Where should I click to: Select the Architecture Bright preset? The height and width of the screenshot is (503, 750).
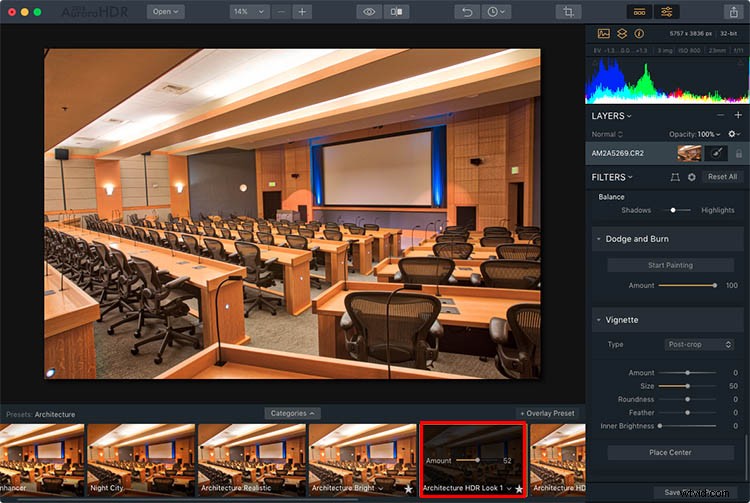coord(363,460)
